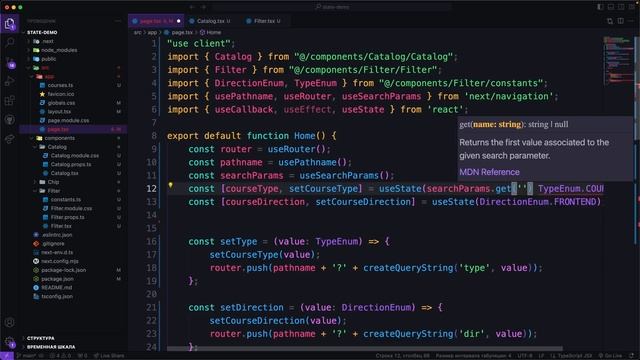
Task: Click the Live Share status bar item
Action: [x=109, y=356]
